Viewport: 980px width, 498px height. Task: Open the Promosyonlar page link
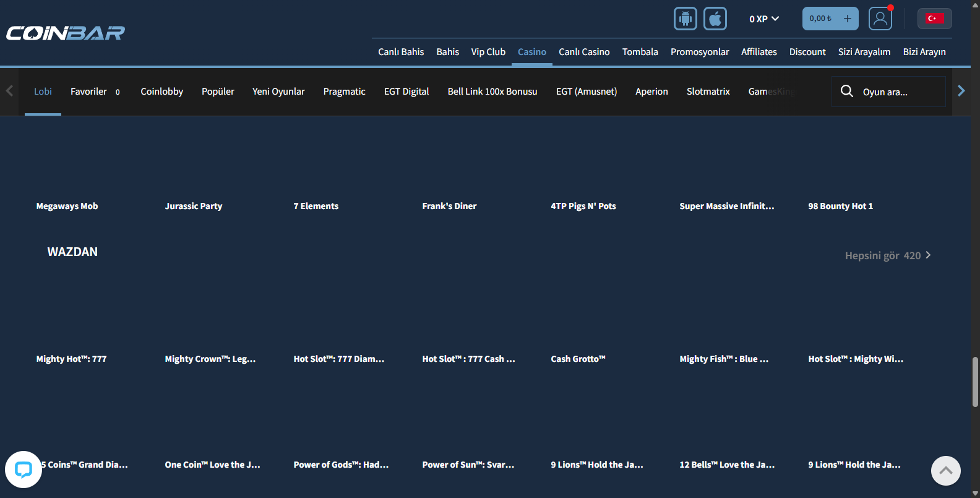[x=700, y=52]
